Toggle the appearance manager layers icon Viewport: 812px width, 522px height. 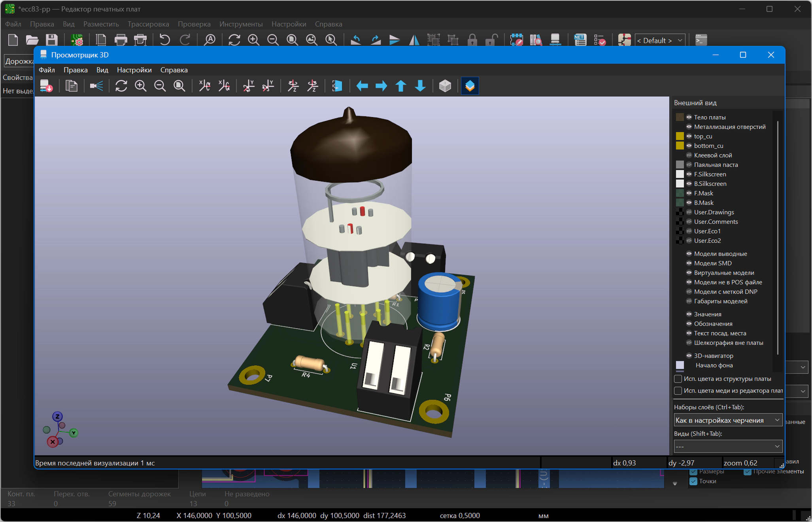click(470, 86)
